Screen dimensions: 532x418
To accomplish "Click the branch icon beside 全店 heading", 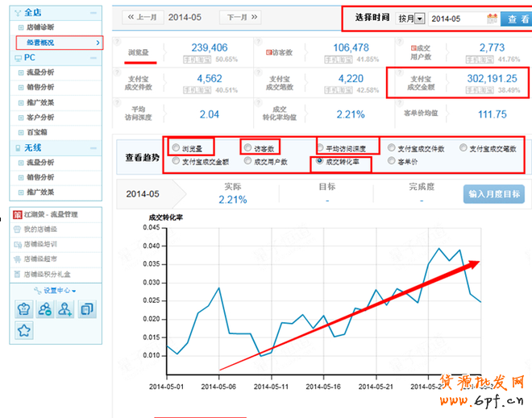I will coord(18,13).
